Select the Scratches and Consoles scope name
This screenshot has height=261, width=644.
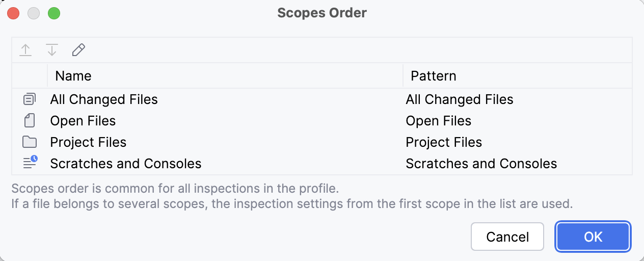pyautogui.click(x=126, y=164)
